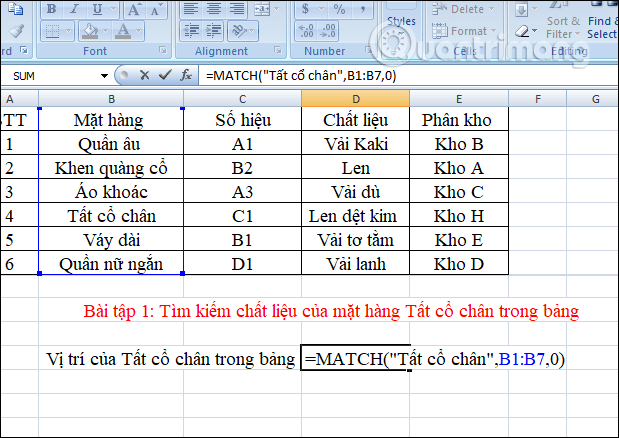Click the Orientation text rotation icon
Image resolution: width=619 pixels, height=438 pixels.
click(x=238, y=31)
